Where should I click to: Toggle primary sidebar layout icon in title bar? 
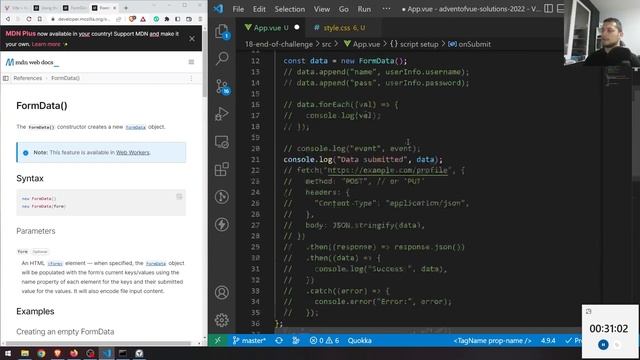point(548,9)
